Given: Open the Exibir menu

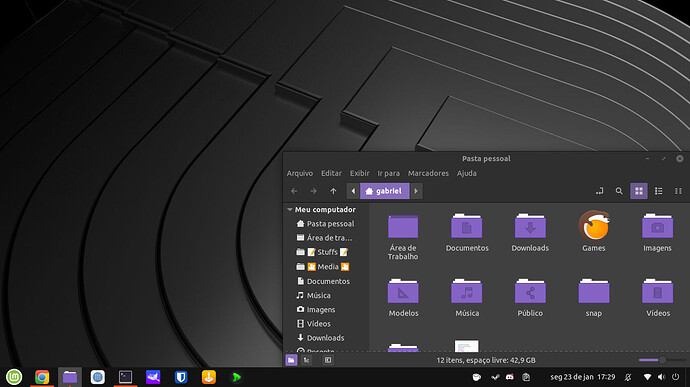Looking at the screenshot, I should tap(360, 173).
